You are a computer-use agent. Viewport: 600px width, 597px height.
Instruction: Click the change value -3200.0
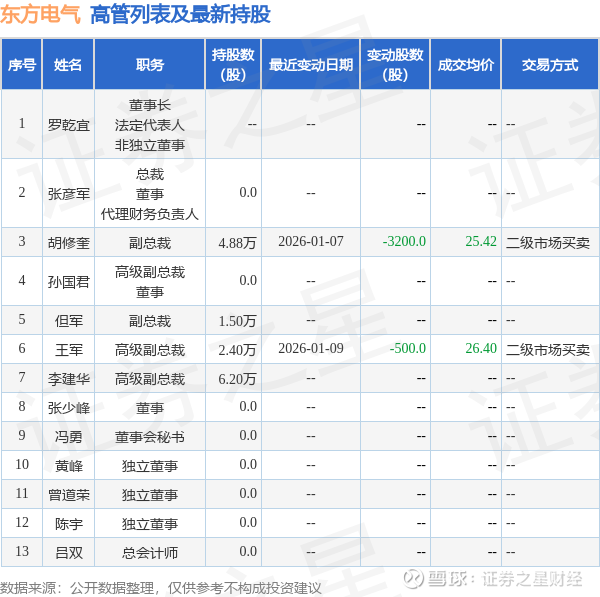coord(404,241)
